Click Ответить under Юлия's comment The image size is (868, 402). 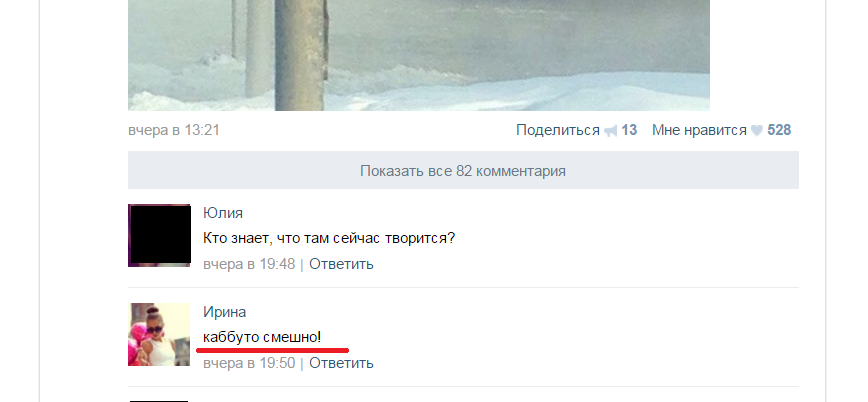point(341,264)
